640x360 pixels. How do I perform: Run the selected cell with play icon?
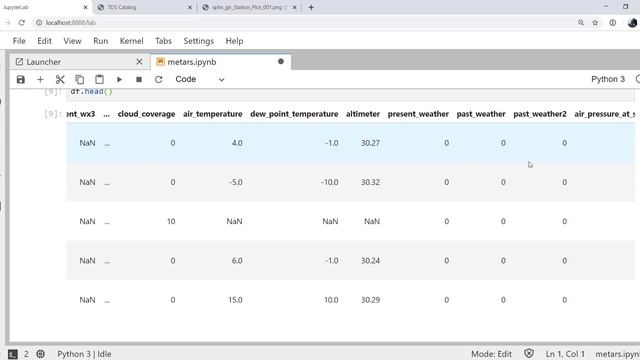(x=119, y=80)
